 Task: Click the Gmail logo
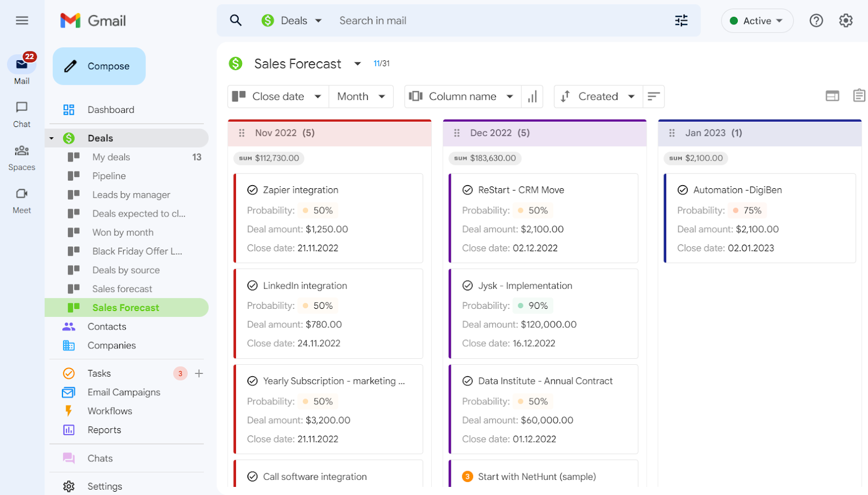[93, 21]
